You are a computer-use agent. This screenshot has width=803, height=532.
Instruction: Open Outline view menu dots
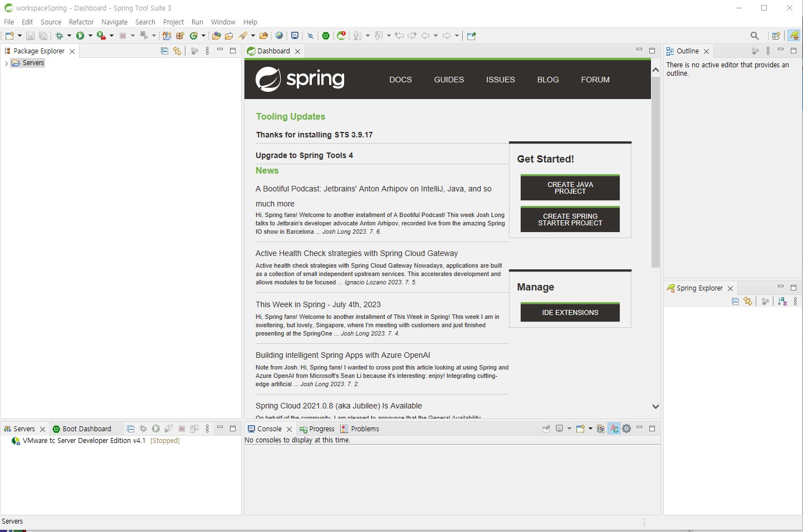click(x=768, y=51)
